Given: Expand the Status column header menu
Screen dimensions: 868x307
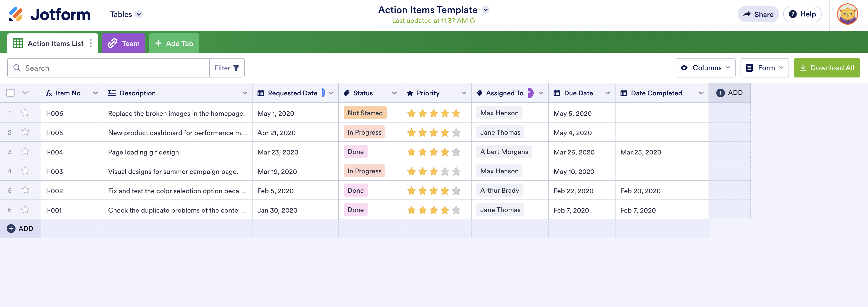Looking at the screenshot, I should [394, 93].
